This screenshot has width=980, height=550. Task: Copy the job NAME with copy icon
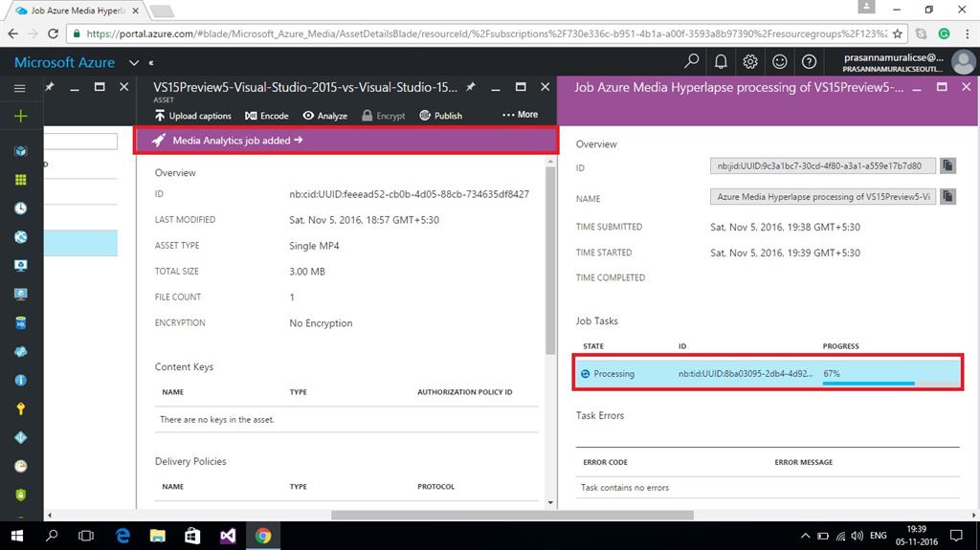tap(947, 197)
